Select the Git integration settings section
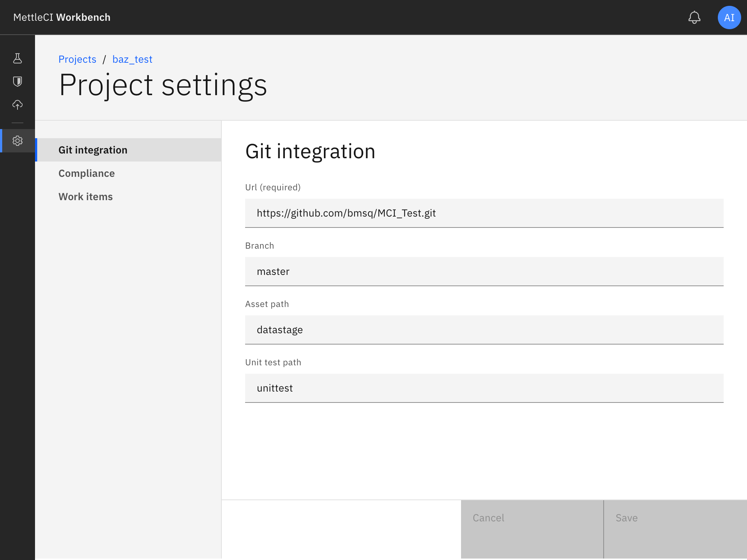Screen dimensions: 747x560 pyautogui.click(x=93, y=149)
